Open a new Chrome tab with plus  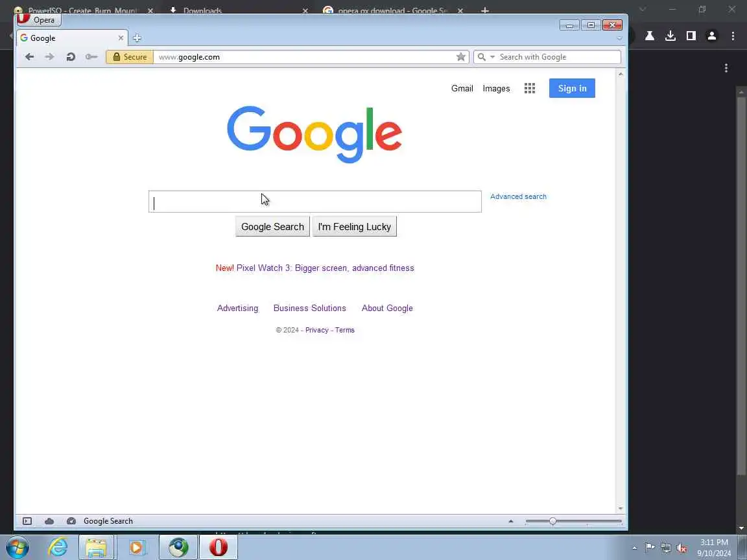485,10
